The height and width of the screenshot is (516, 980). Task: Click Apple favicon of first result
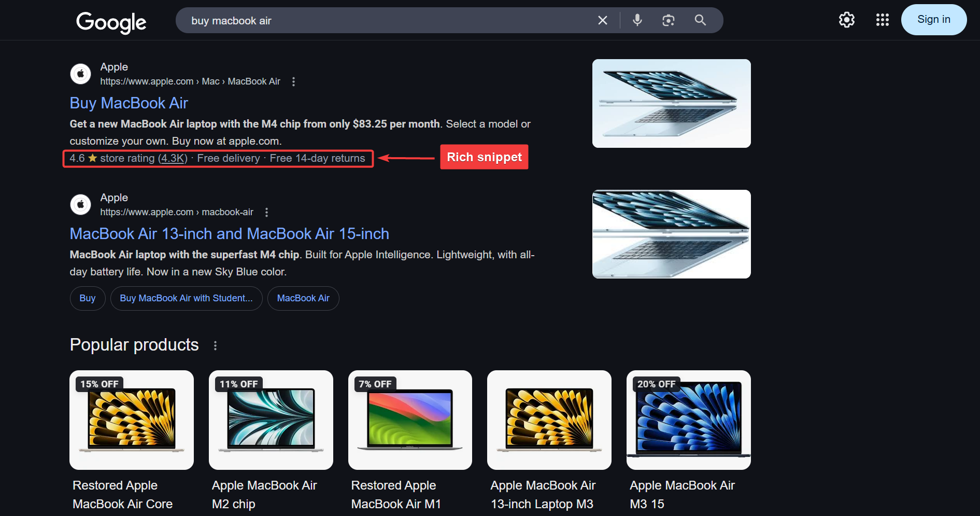(80, 74)
